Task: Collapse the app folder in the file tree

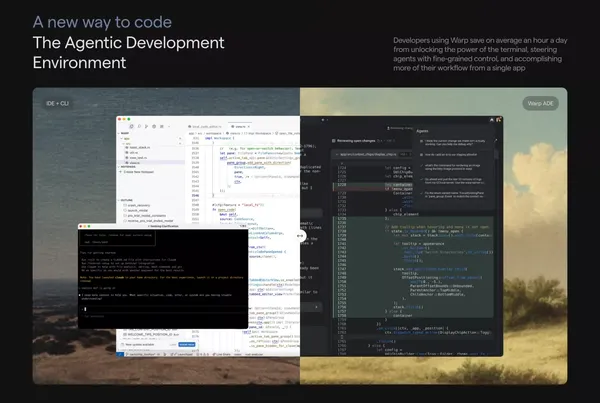Action: pyautogui.click(x=126, y=139)
